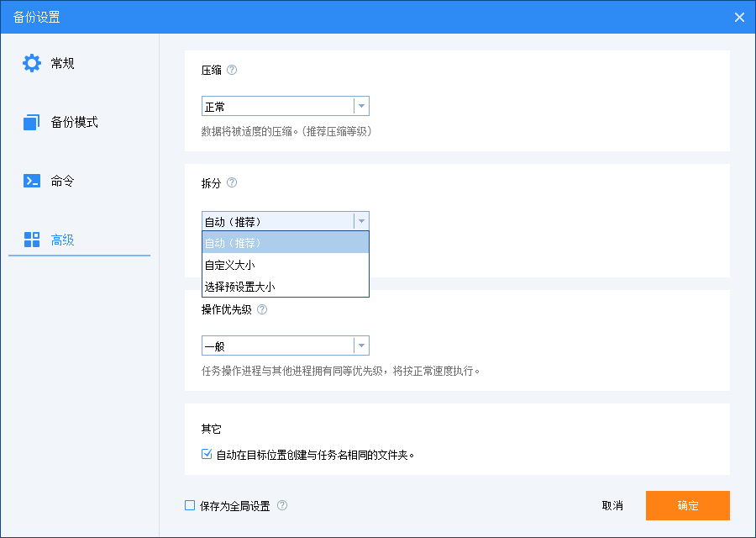This screenshot has height=538, width=756.
Task: Expand the 操作优先级 dropdown showing 一般
Action: tap(286, 346)
